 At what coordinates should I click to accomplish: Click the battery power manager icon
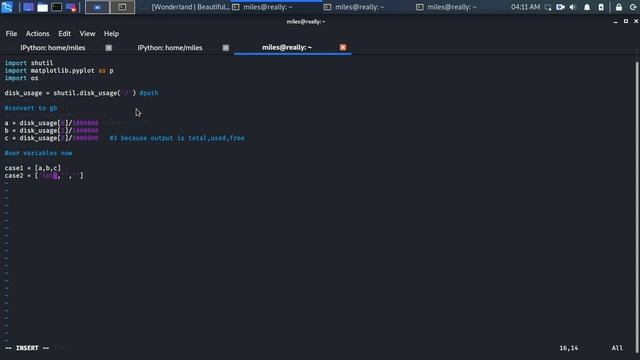(x=601, y=7)
